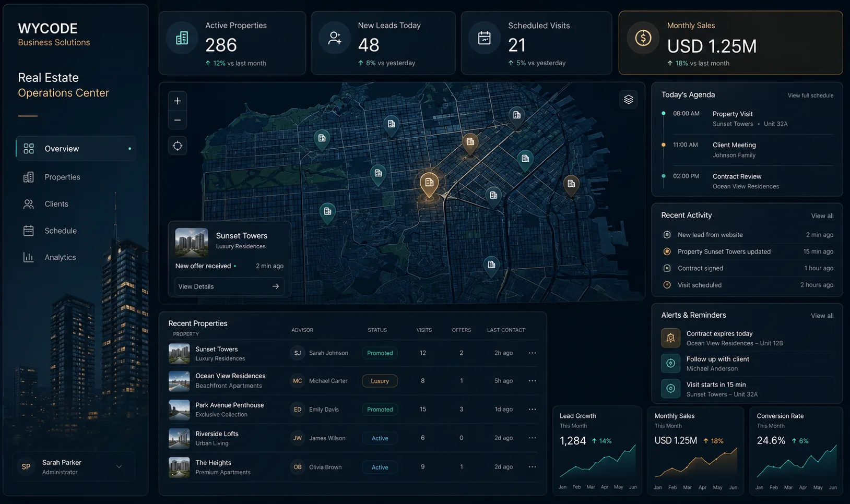Click advisor name Emily Davis
Image resolution: width=850 pixels, height=504 pixels.
pyautogui.click(x=324, y=410)
